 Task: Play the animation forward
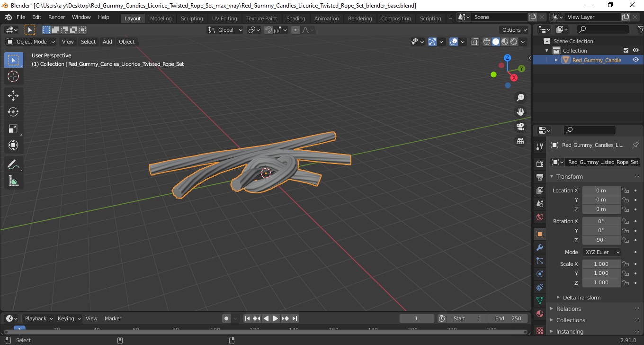coord(276,318)
